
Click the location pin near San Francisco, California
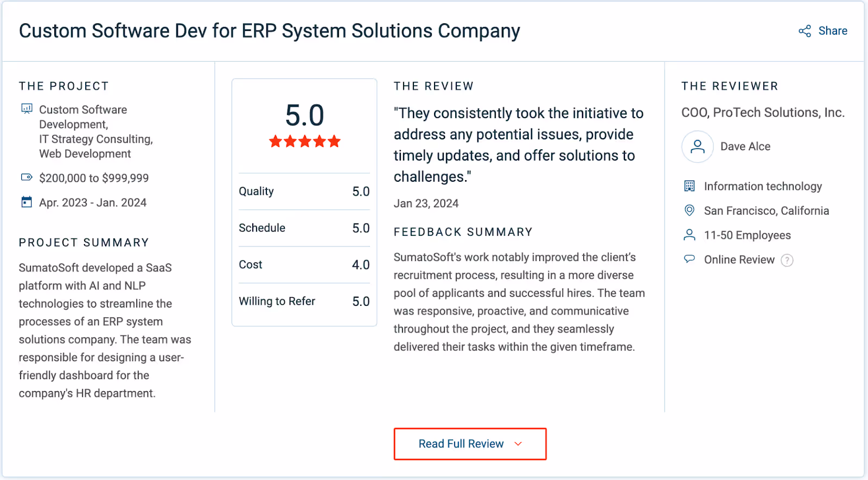click(689, 210)
